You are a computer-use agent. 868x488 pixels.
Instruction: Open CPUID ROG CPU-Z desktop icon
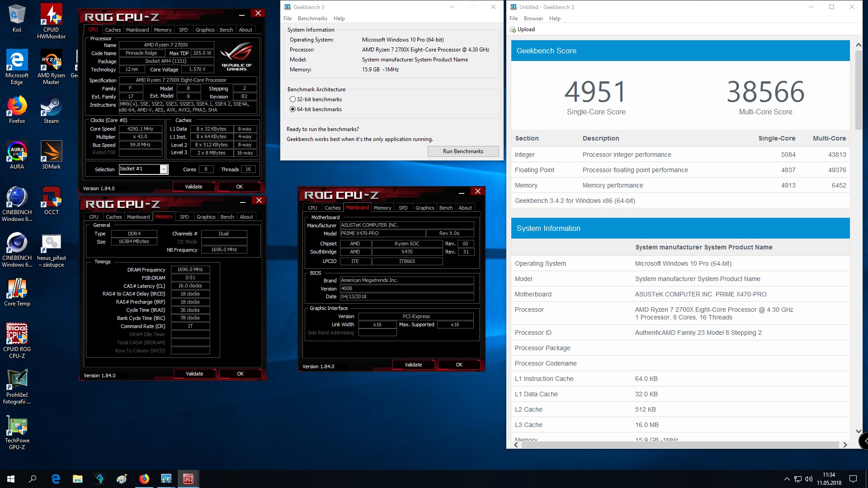[17, 341]
